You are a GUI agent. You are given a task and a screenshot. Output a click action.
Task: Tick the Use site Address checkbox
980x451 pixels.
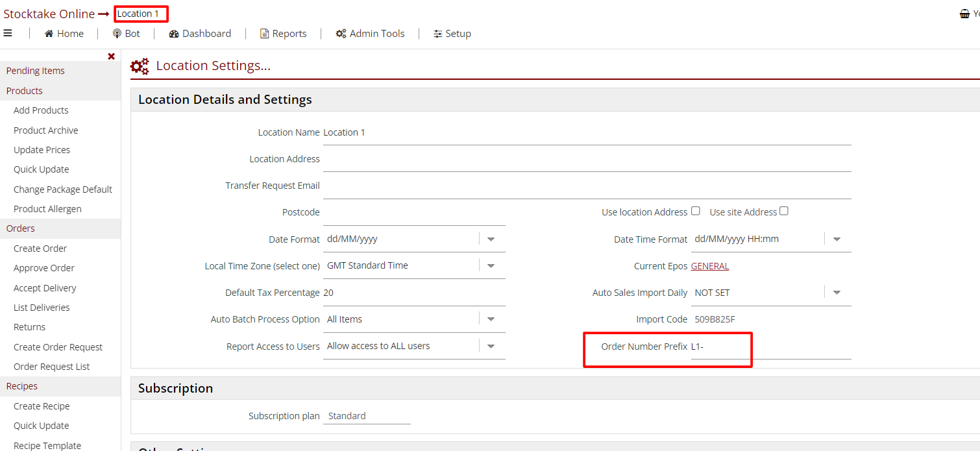pyautogui.click(x=784, y=211)
